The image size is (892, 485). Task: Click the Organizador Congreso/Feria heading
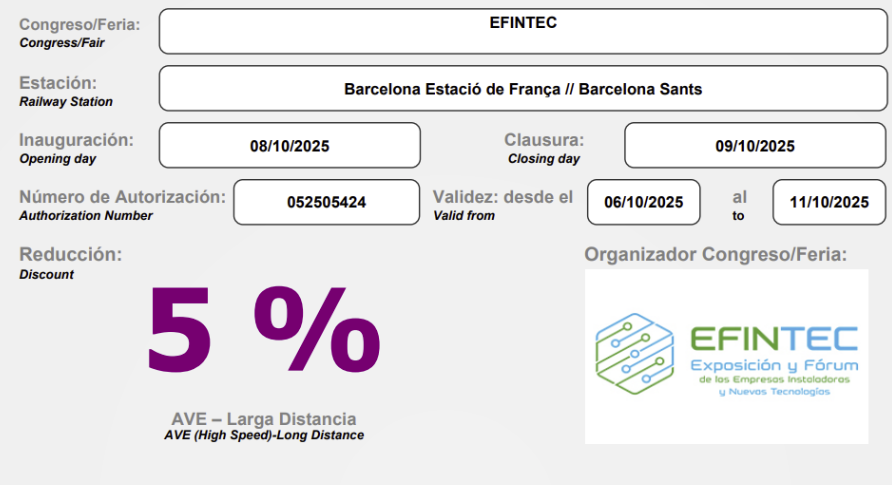click(x=716, y=254)
